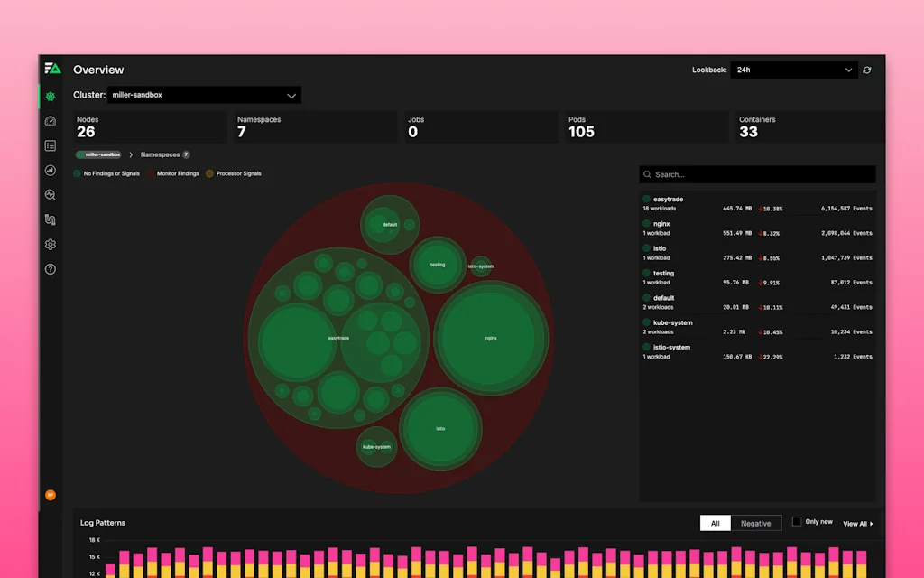Open the easytrade namespace entry in the list
Image resolution: width=924 pixels, height=578 pixels.
[x=756, y=202]
